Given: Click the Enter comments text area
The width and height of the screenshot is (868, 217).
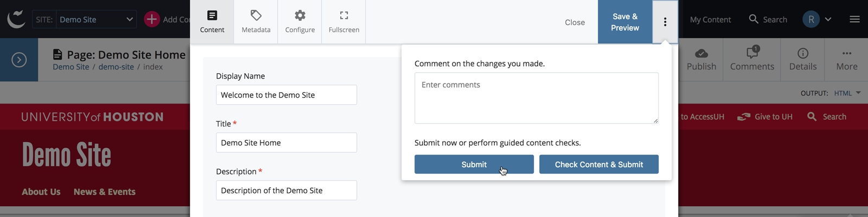Looking at the screenshot, I should [x=536, y=98].
